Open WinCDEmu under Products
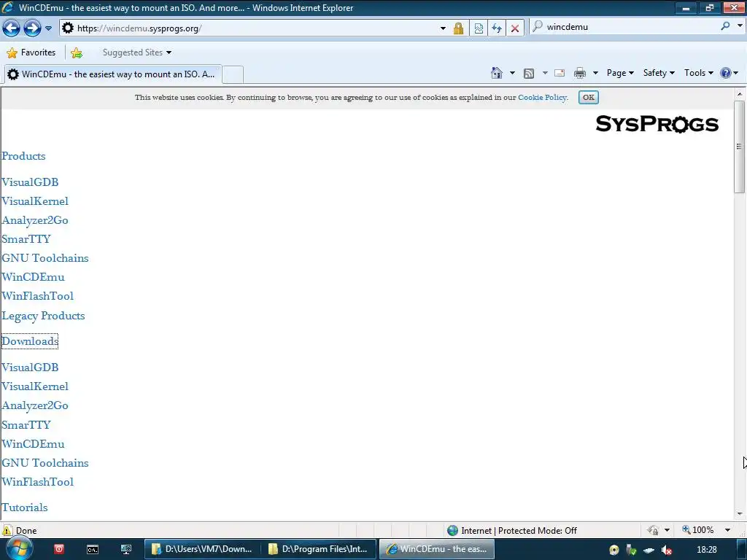 33,277
